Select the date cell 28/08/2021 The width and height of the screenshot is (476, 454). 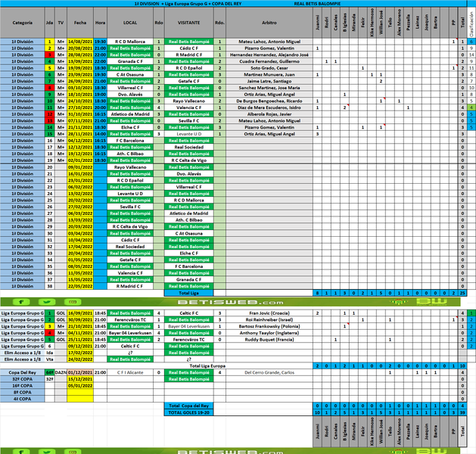point(80,55)
